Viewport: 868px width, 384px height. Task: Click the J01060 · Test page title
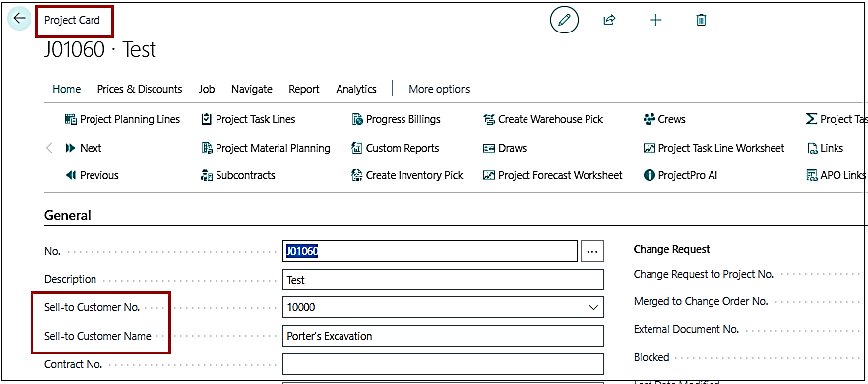[100, 50]
